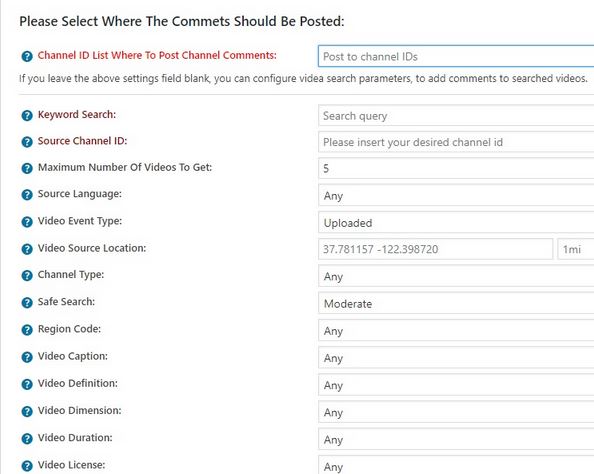Open the Source Language dropdown
This screenshot has height=474, width=594.
(x=456, y=196)
